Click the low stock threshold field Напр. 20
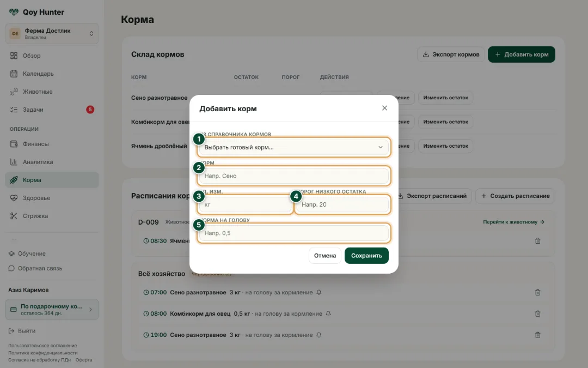Viewport: 588px width, 368px height. point(342,204)
